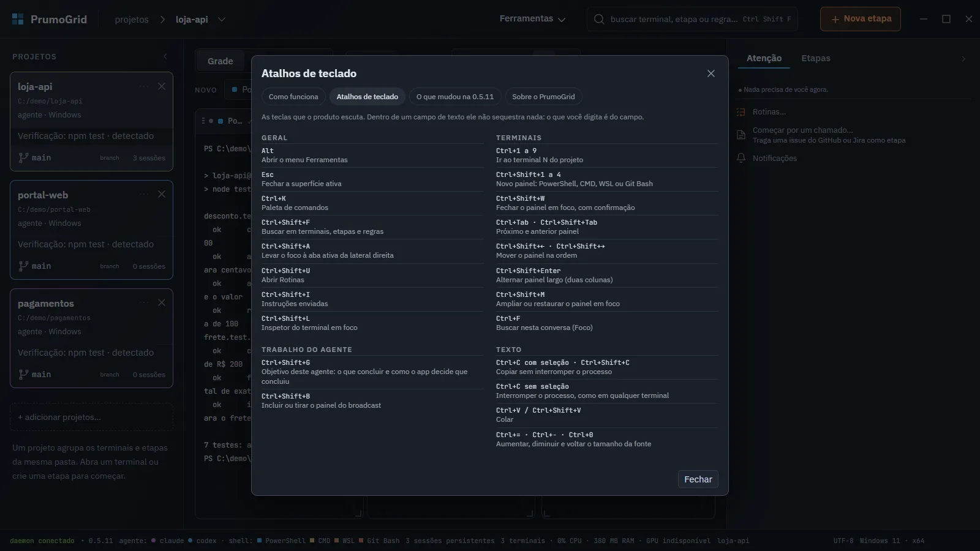Click the portal-web project title
Viewport: 980px width, 551px height.
43,195
